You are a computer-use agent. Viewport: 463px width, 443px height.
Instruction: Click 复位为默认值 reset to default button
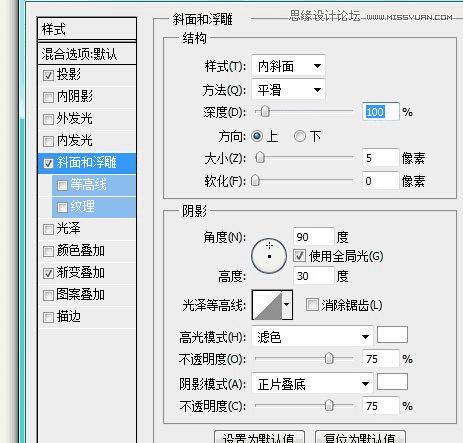[360, 437]
